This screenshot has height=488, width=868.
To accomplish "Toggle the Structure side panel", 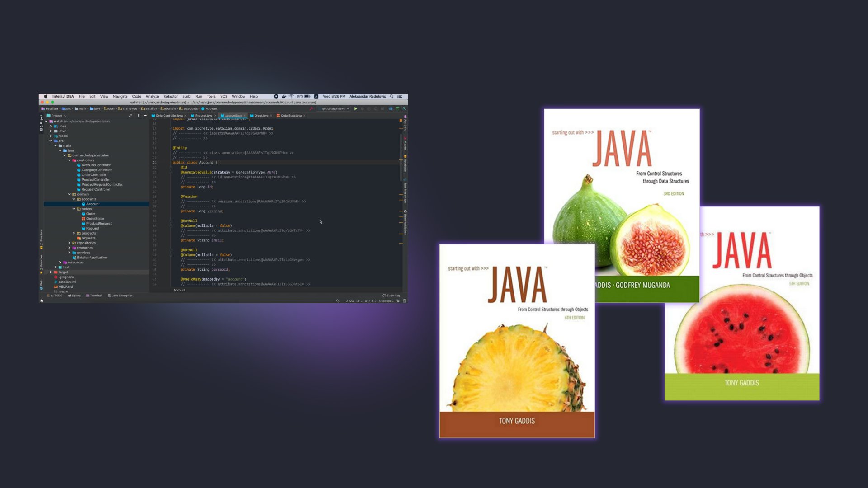I will pos(41,238).
